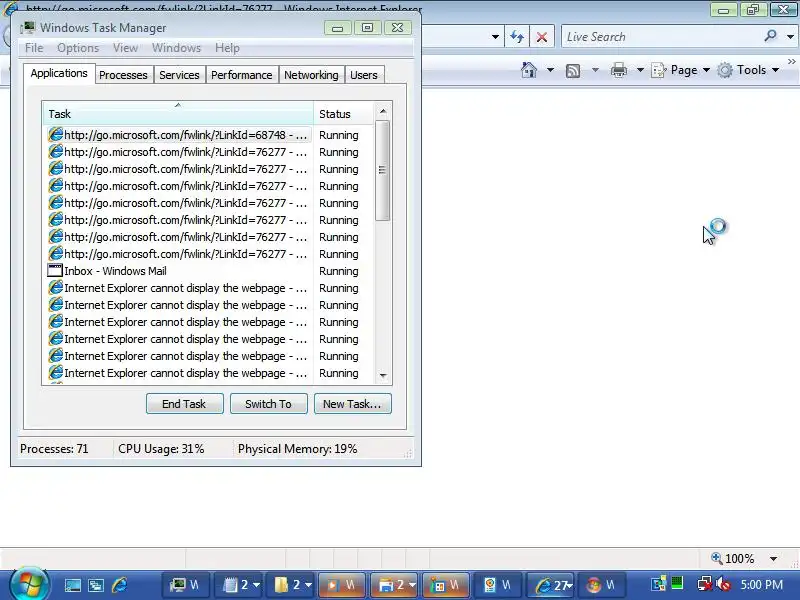Click the Print icon in Internet Explorer toolbar
Screen dimensions: 800x600
point(618,70)
